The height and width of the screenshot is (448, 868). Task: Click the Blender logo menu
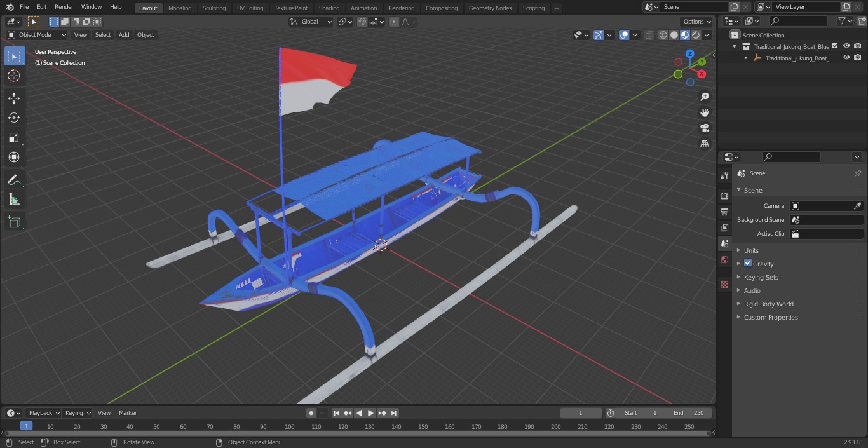click(x=10, y=7)
